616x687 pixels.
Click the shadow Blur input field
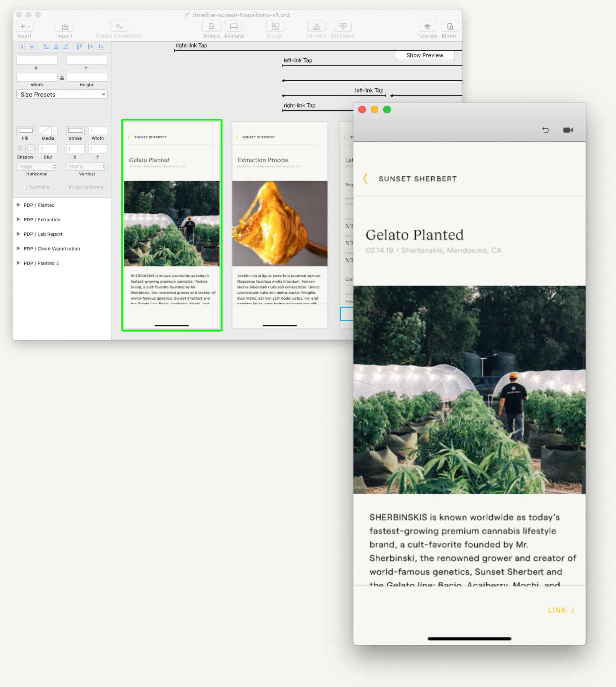[48, 149]
